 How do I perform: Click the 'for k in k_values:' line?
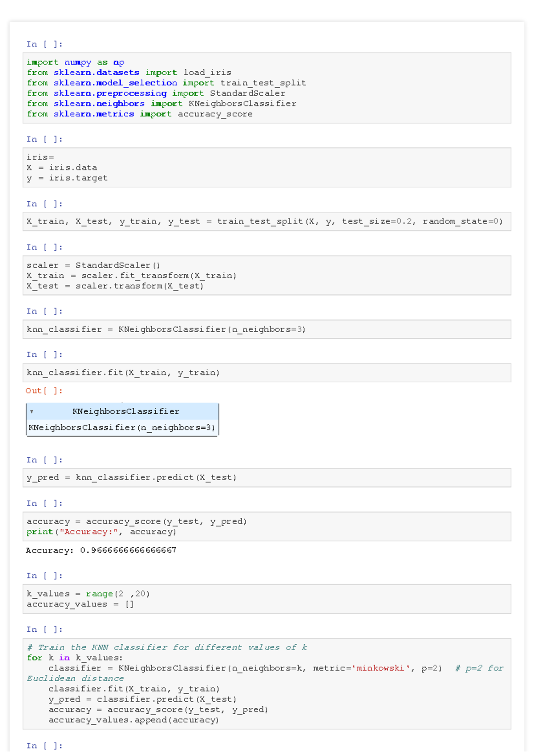pos(75,658)
